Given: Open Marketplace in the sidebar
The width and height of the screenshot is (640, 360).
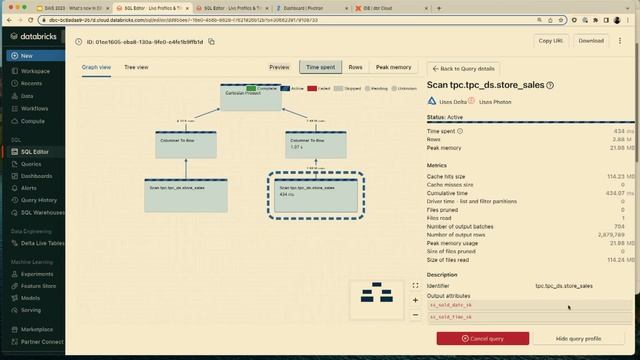Looking at the screenshot, I should (37, 329).
